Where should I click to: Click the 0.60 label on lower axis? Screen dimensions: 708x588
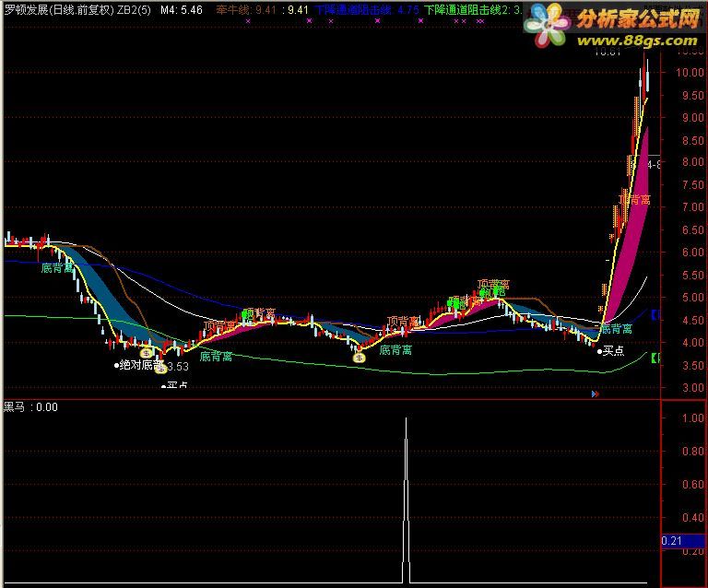click(692, 485)
